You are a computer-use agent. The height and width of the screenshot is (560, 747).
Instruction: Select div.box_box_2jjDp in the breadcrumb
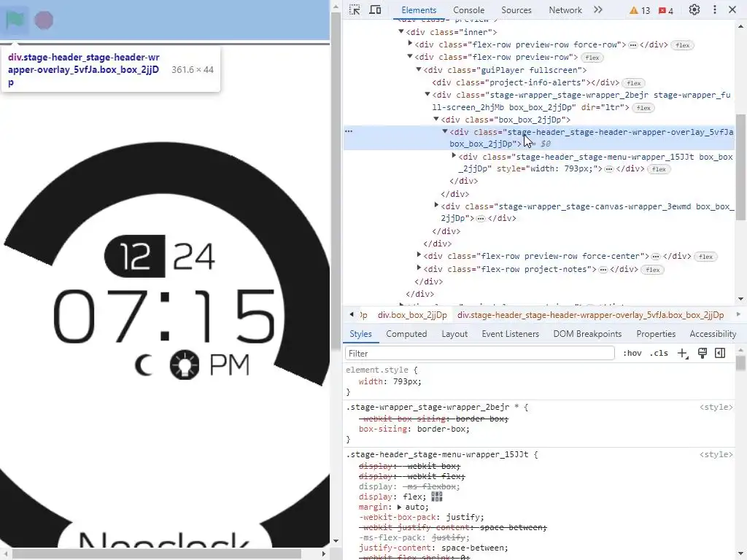[x=412, y=315]
